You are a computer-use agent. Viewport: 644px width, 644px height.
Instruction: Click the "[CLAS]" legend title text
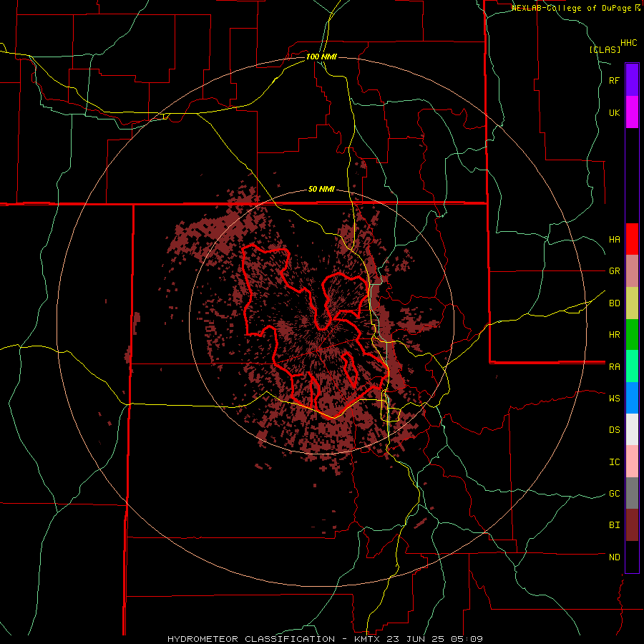point(605,50)
